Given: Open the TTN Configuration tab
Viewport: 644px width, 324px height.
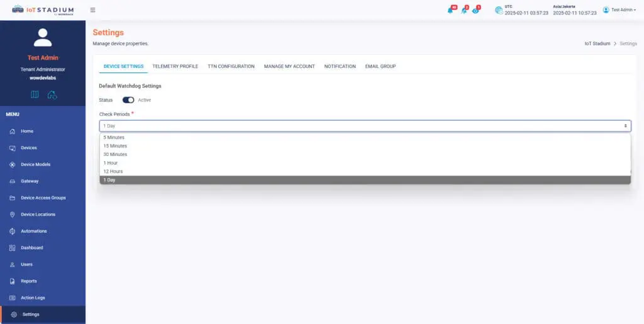Looking at the screenshot, I should (231, 66).
